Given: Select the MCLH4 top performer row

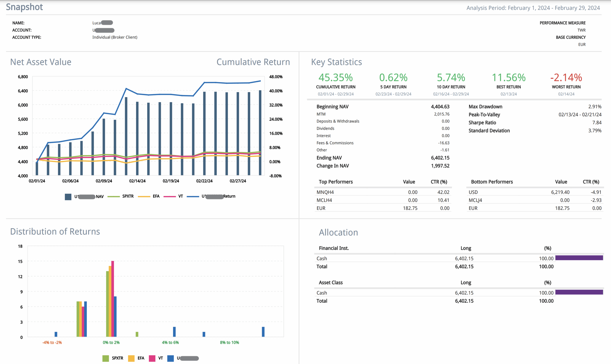Looking at the screenshot, I should coord(324,200).
